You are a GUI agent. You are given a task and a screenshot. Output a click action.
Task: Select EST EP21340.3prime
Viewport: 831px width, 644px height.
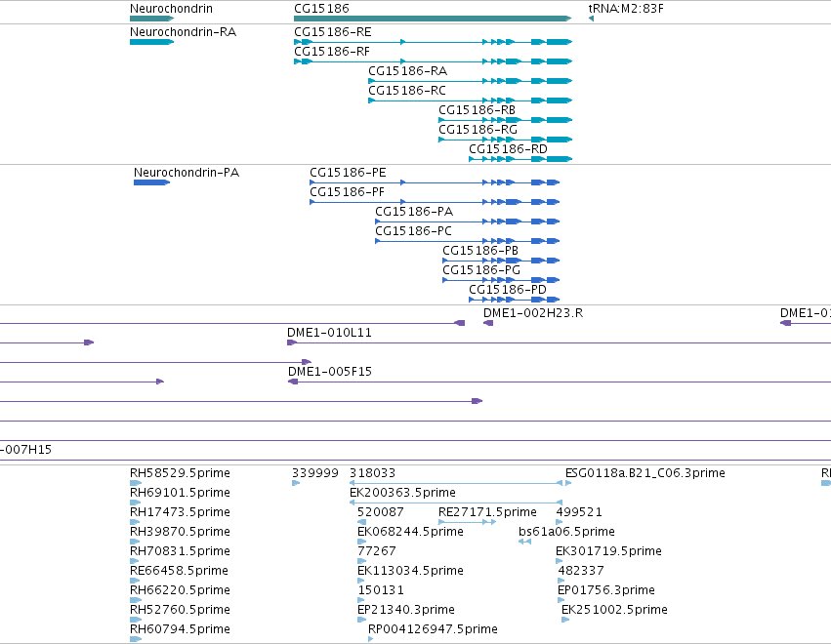pyautogui.click(x=406, y=610)
